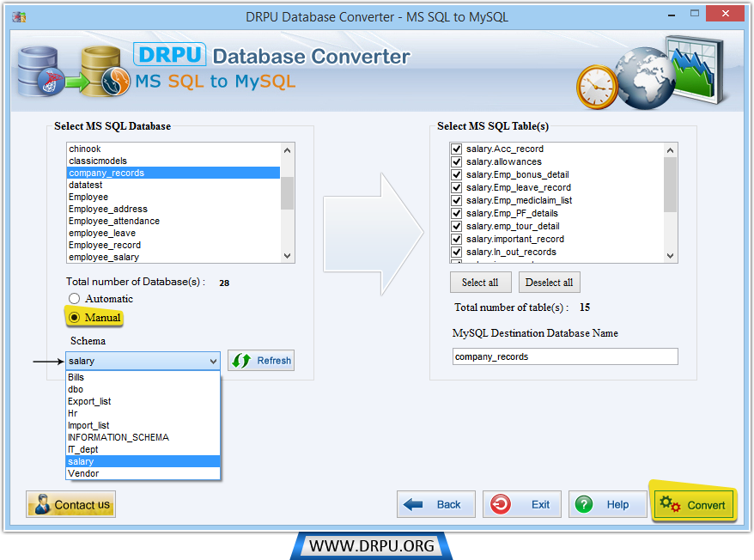Click database list scroll up arrow

pyautogui.click(x=287, y=150)
